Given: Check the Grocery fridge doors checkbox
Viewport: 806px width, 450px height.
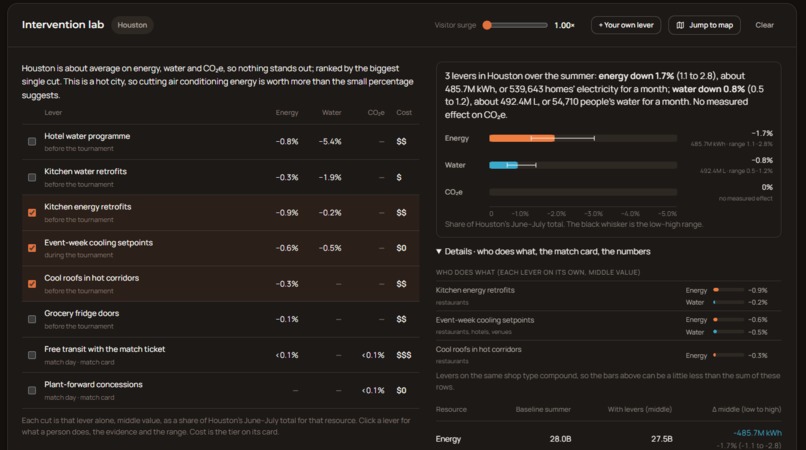Looking at the screenshot, I should click(x=32, y=319).
